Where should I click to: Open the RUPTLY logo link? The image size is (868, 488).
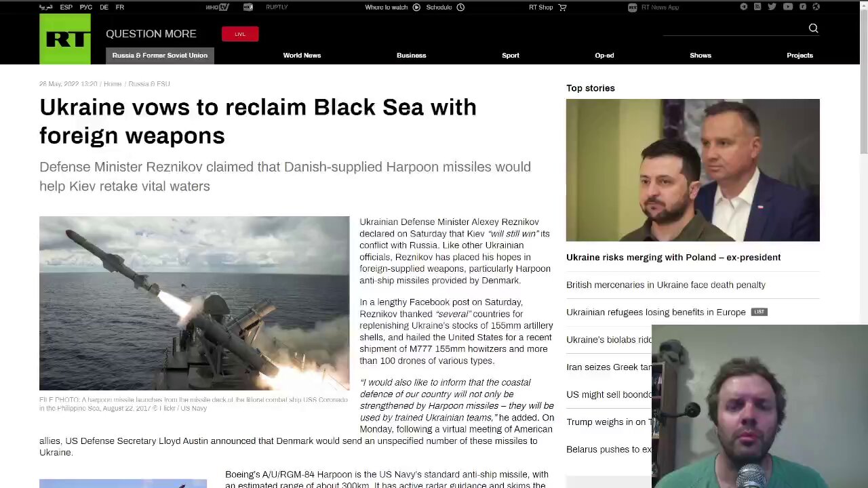[x=277, y=7]
